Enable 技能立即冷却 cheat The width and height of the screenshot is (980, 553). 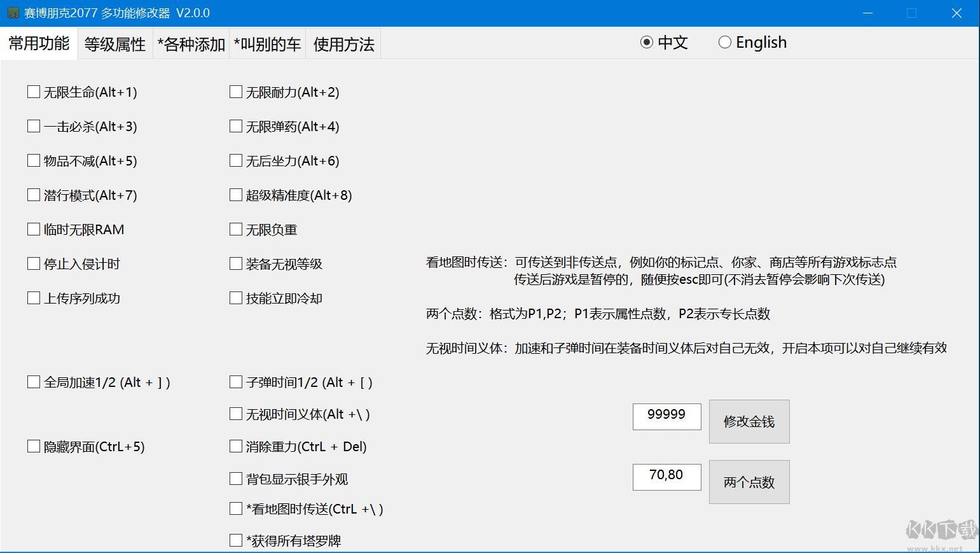tap(235, 297)
